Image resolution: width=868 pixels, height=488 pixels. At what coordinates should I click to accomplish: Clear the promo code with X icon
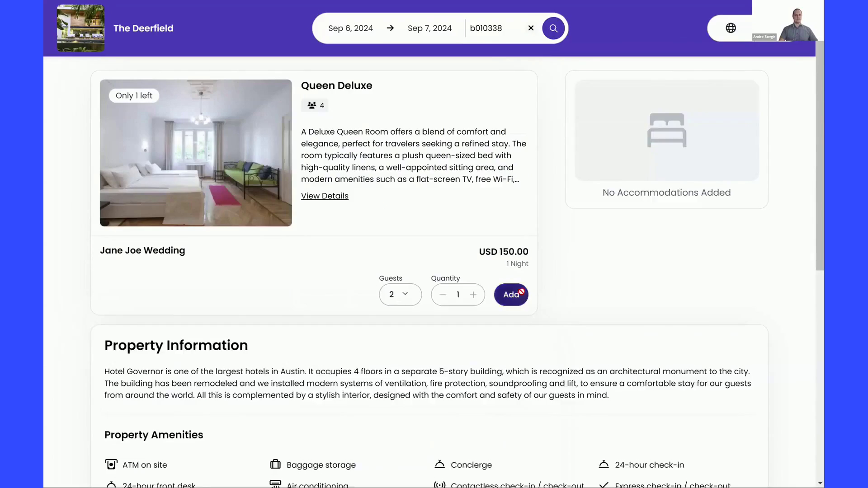pos(531,28)
